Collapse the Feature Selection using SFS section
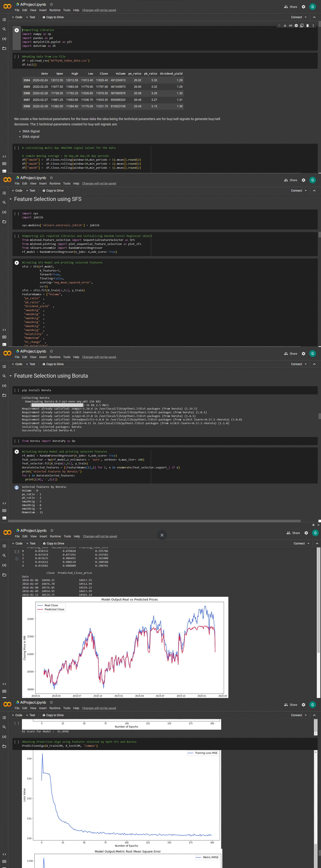This screenshot has height=868, width=321. pos(10,199)
